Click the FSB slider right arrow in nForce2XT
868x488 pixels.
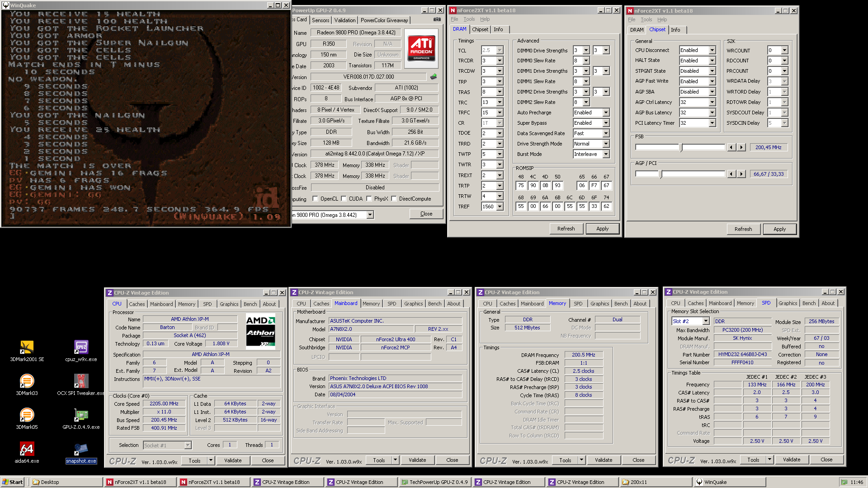click(x=741, y=147)
